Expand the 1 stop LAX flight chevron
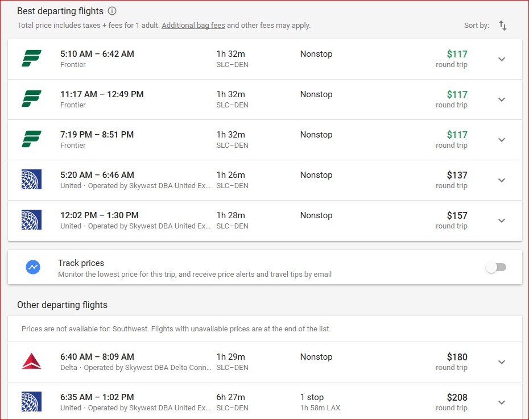Viewport: 529px width, 420px height. (502, 402)
